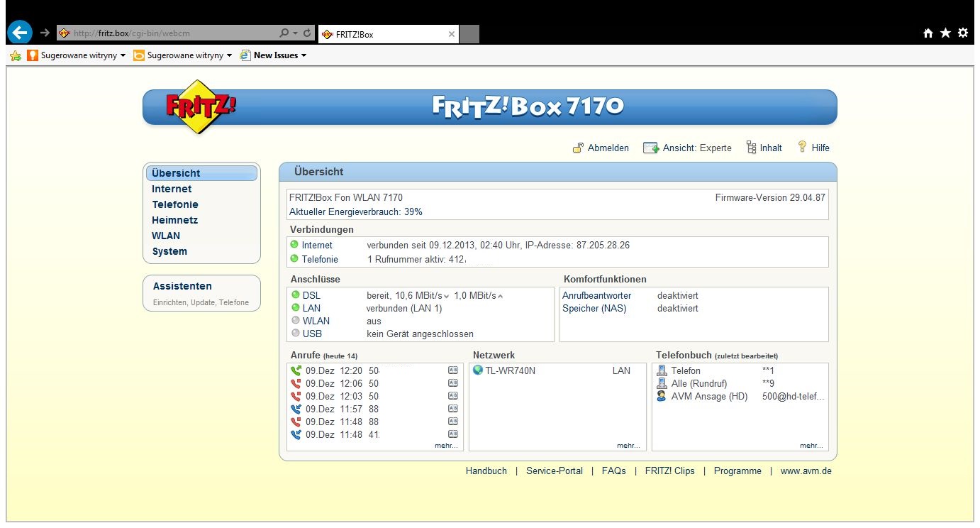Screen dimensions: 980x528
Task: Show more calls via mehr... in Anrufe
Action: click(x=446, y=446)
